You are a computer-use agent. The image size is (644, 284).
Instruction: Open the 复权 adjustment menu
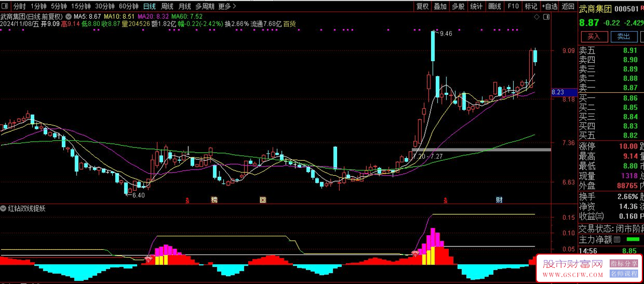pos(423,6)
